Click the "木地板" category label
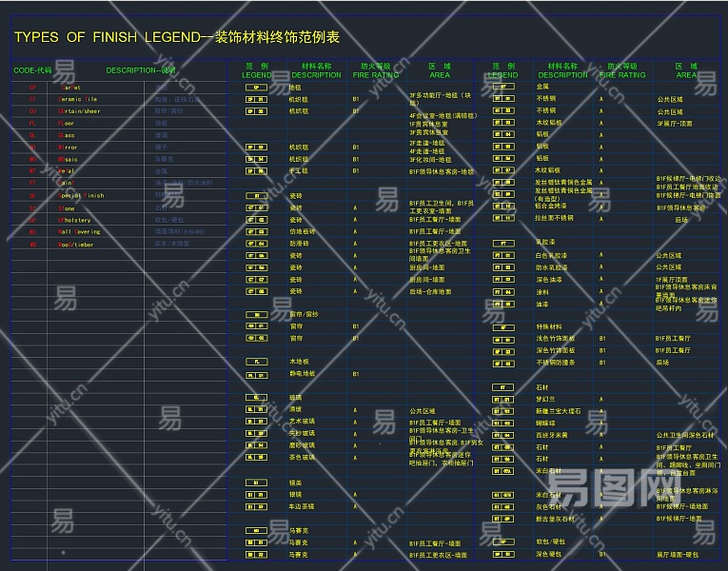728x571 pixels. pos(299,362)
